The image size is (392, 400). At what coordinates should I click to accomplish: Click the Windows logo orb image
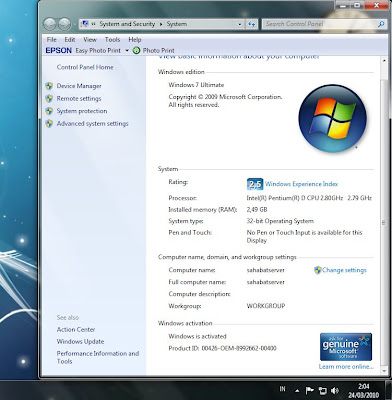[333, 118]
